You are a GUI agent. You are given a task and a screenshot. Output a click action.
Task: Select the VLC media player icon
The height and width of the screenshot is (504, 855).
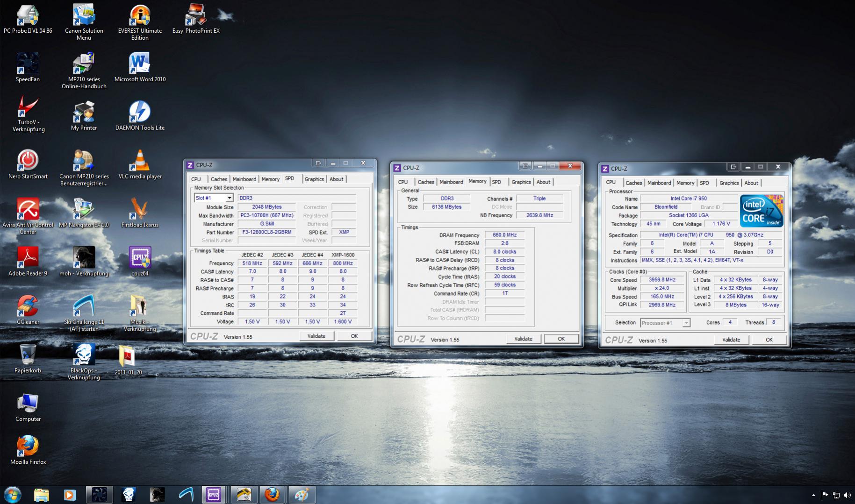(140, 164)
